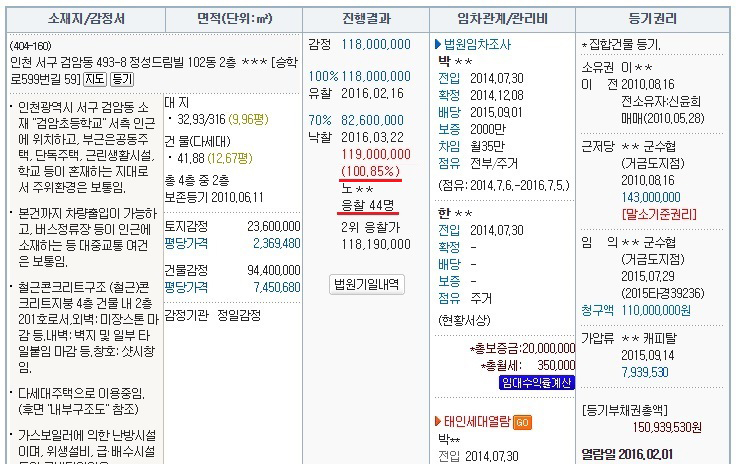Click the building per-pyeong price 7,450,680
The image size is (738, 464).
pyautogui.click(x=276, y=287)
